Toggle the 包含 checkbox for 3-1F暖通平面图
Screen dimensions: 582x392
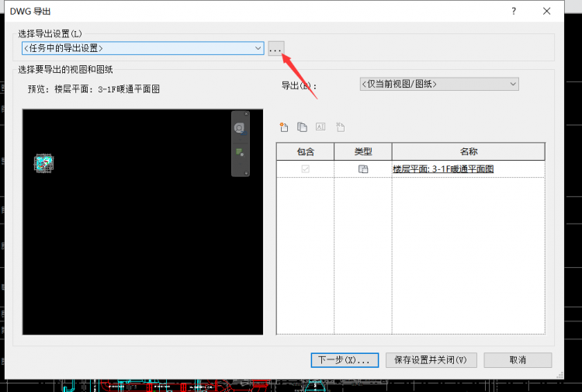tap(306, 169)
